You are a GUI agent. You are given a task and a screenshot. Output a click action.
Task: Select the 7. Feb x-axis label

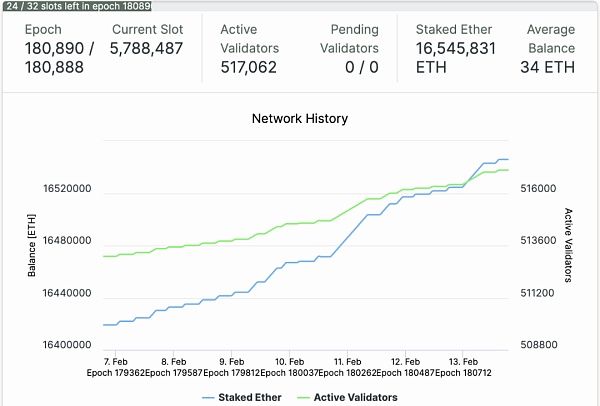pyautogui.click(x=115, y=361)
